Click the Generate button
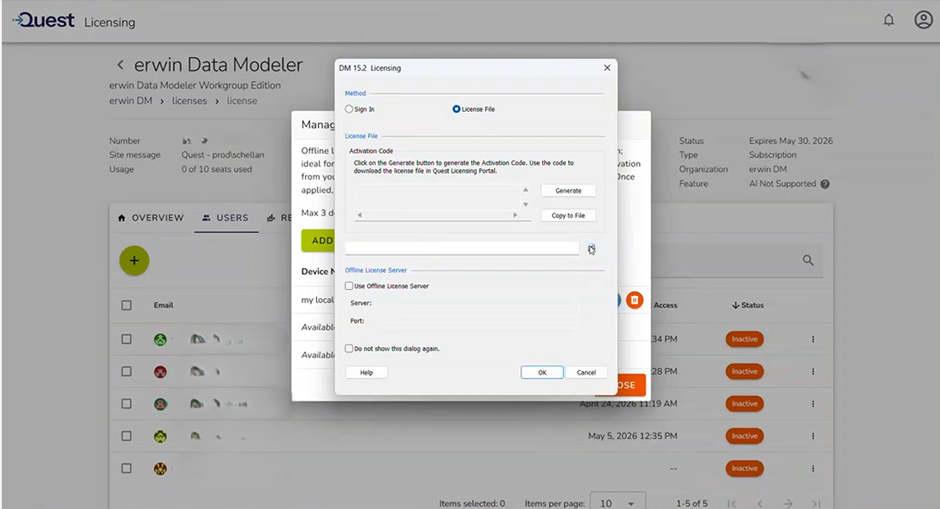Screen dimensions: 940x509 coord(568,191)
